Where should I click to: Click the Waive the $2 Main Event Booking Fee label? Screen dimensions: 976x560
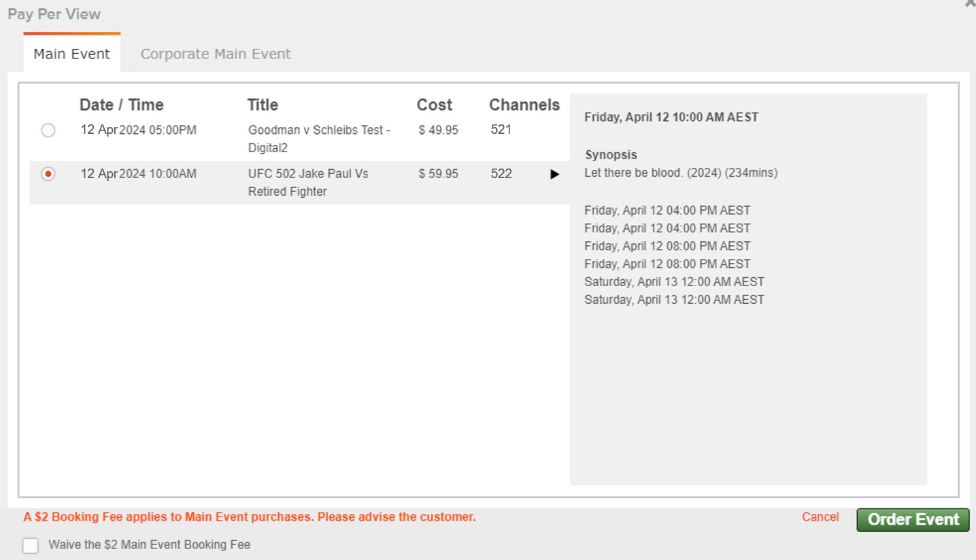pyautogui.click(x=150, y=545)
